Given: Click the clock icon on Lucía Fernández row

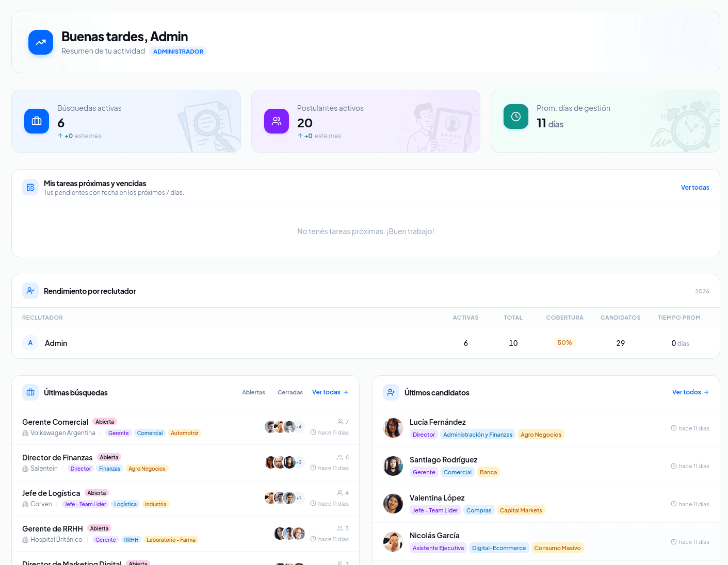Looking at the screenshot, I should click(x=674, y=428).
